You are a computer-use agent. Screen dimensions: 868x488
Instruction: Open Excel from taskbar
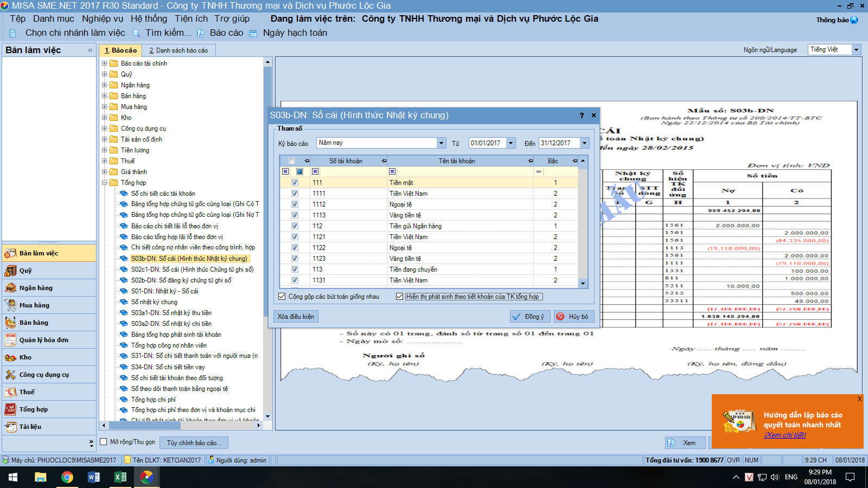pos(120,477)
